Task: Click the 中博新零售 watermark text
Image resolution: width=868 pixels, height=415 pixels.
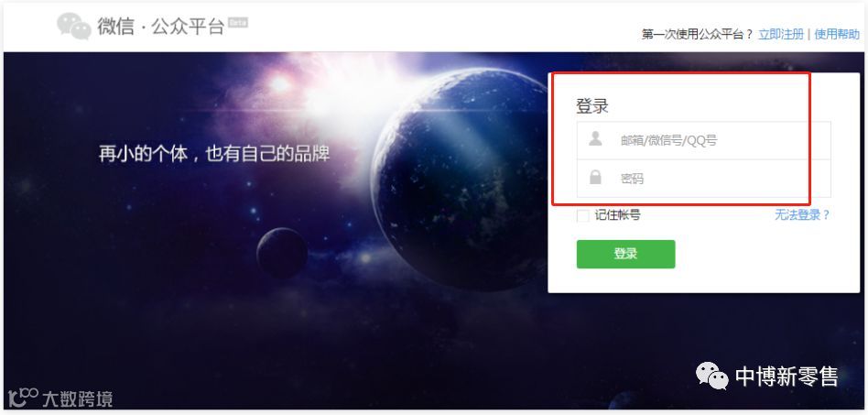Action: pyautogui.click(x=787, y=377)
